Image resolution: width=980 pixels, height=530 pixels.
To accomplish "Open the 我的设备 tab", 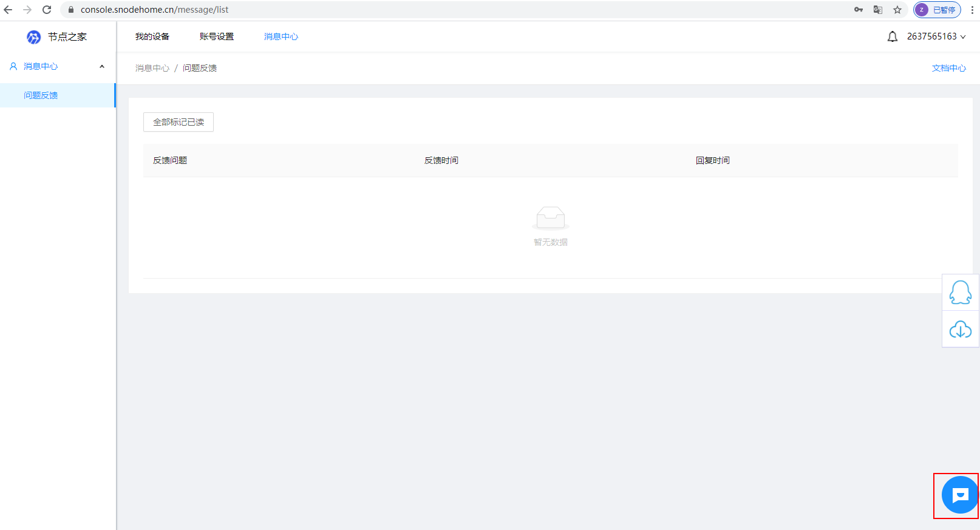I will pyautogui.click(x=152, y=36).
